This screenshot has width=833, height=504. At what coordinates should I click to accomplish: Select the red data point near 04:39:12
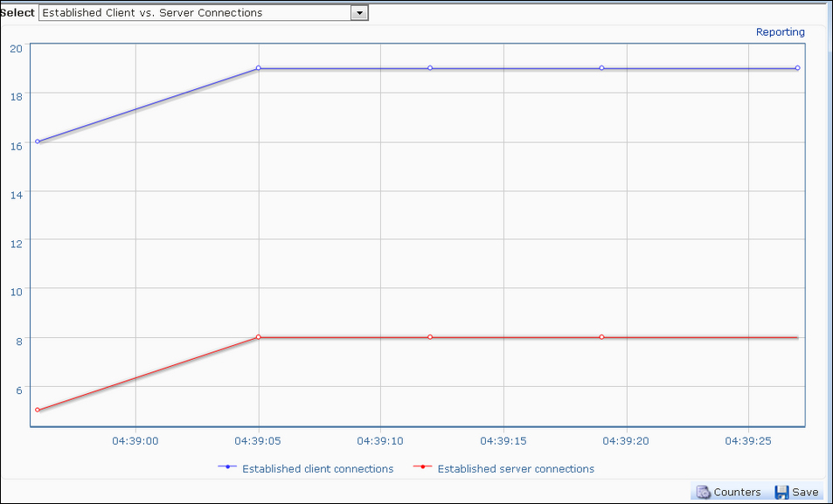pyautogui.click(x=430, y=336)
